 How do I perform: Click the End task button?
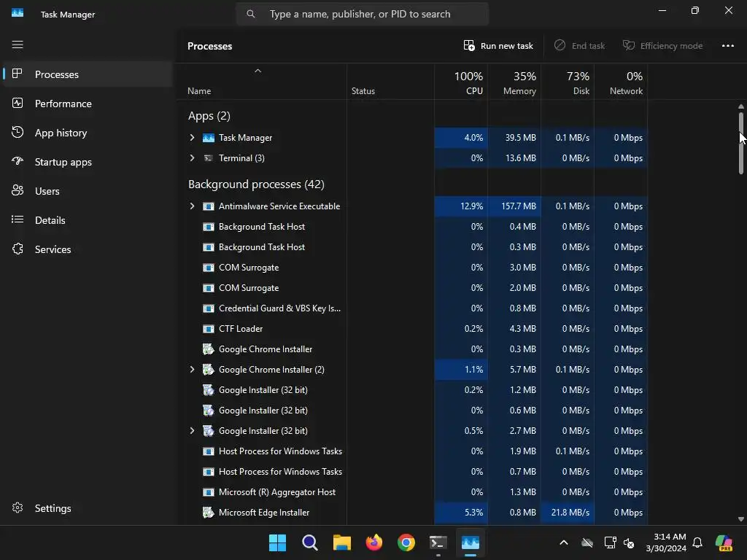[x=580, y=46]
